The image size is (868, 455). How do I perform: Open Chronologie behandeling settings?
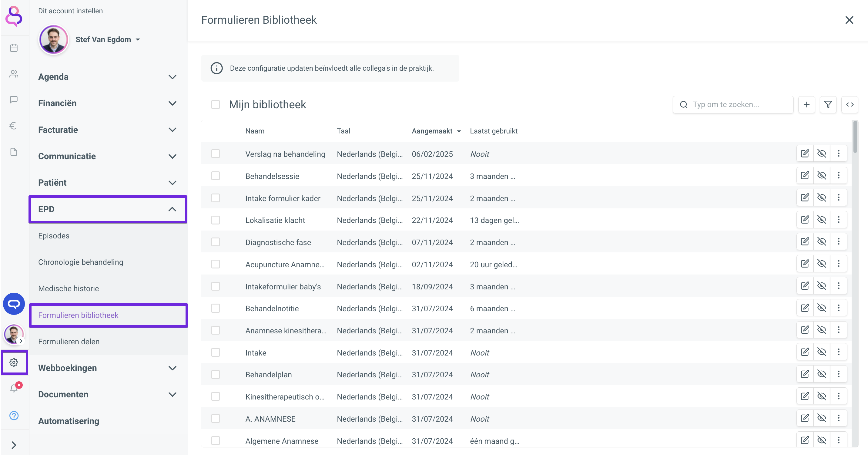coord(81,262)
